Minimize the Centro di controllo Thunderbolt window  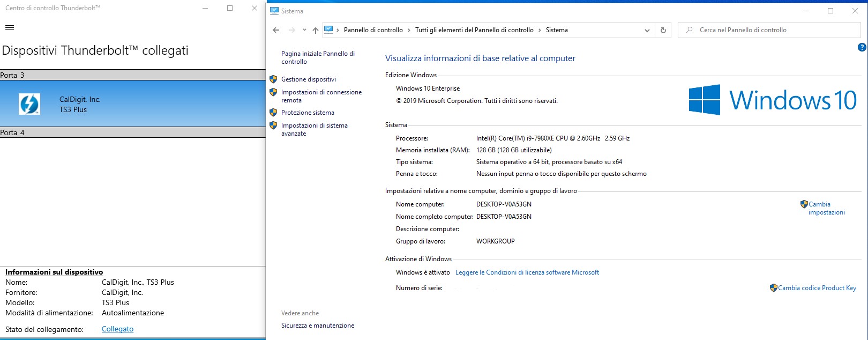click(205, 8)
